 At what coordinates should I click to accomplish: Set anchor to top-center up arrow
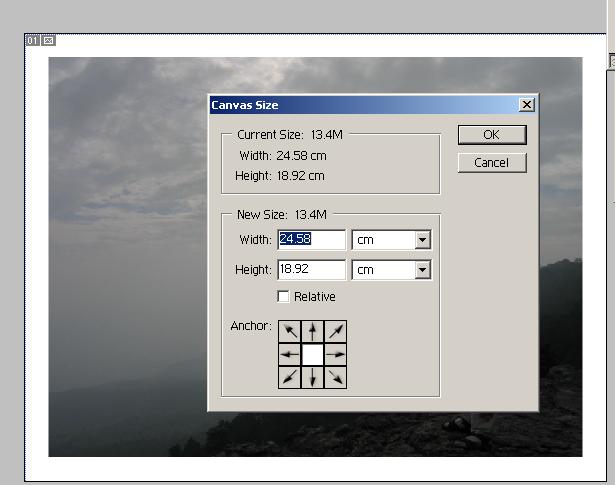[313, 332]
